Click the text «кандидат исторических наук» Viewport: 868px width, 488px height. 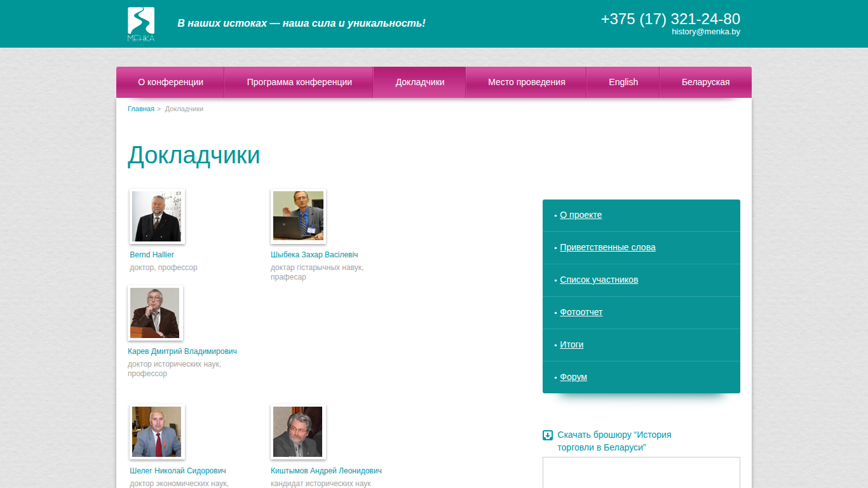tap(321, 484)
